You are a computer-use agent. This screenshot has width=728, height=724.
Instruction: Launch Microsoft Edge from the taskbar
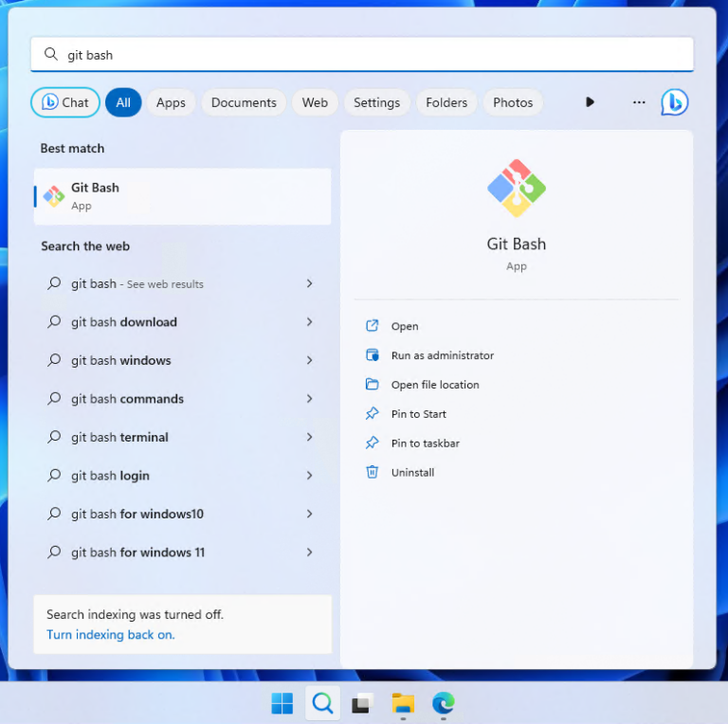444,703
